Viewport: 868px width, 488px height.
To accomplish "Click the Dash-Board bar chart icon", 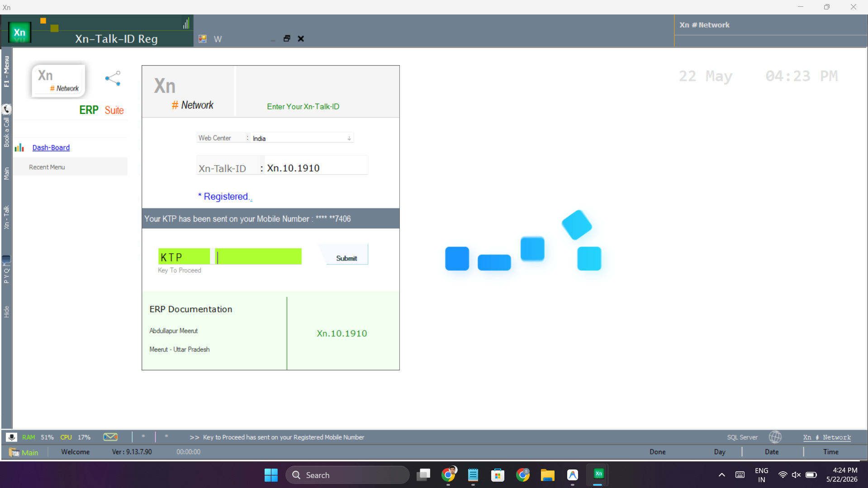I will point(19,147).
